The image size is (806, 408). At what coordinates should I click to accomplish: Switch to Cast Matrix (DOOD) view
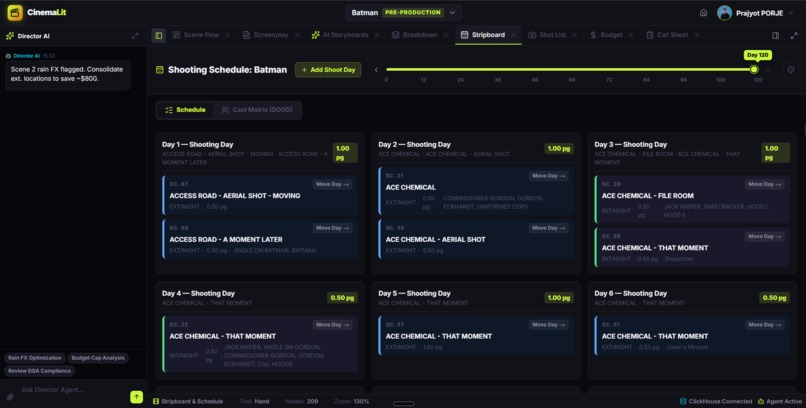pos(257,110)
